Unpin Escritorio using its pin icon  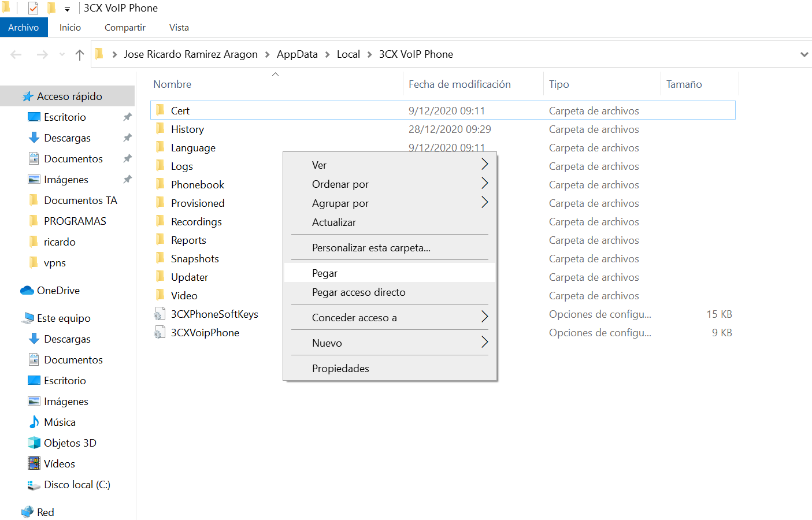[x=127, y=117]
